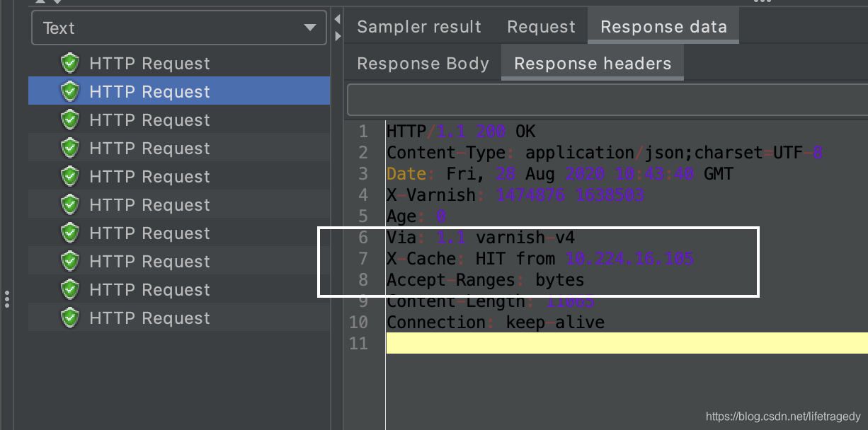Click the highlighted empty line 11
Screen dimensions: 868x430
(x=627, y=344)
